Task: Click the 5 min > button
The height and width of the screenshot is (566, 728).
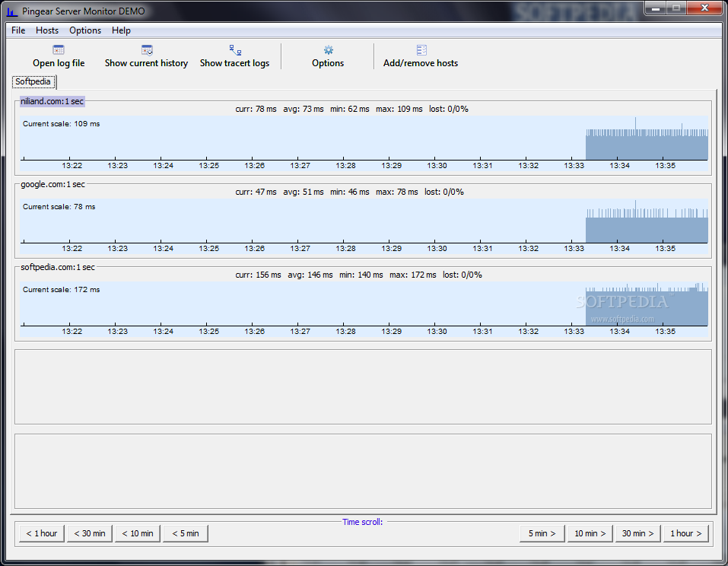Action: [542, 533]
